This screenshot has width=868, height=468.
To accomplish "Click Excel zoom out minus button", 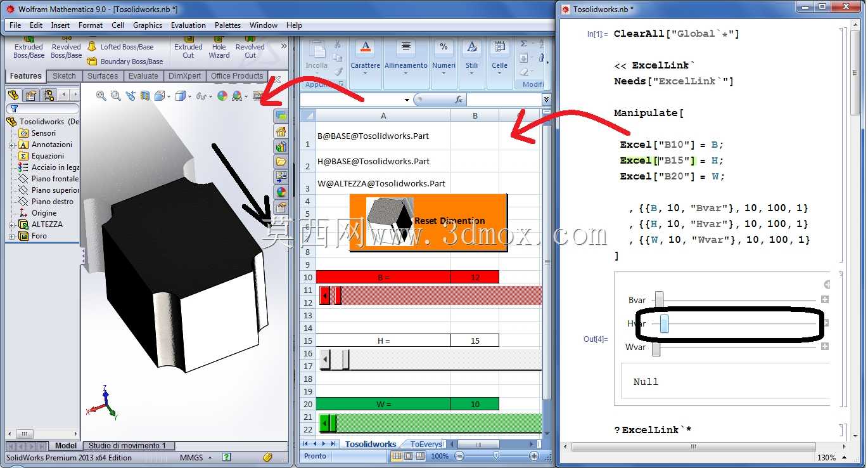I will click(x=460, y=456).
